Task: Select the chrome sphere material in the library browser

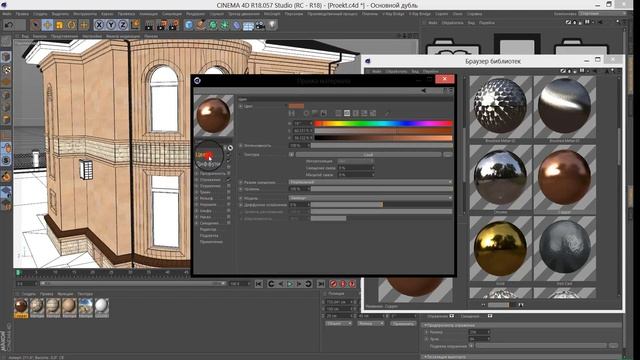Action: coord(500,177)
